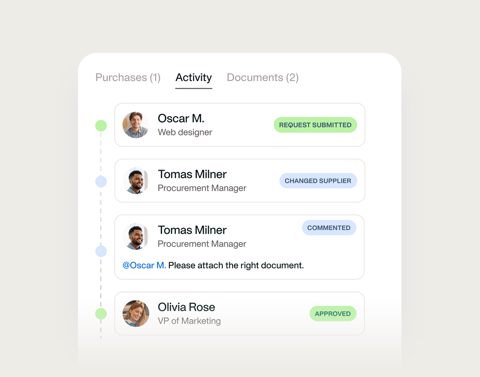
Task: Click the name Olivia Rose
Action: tap(186, 307)
